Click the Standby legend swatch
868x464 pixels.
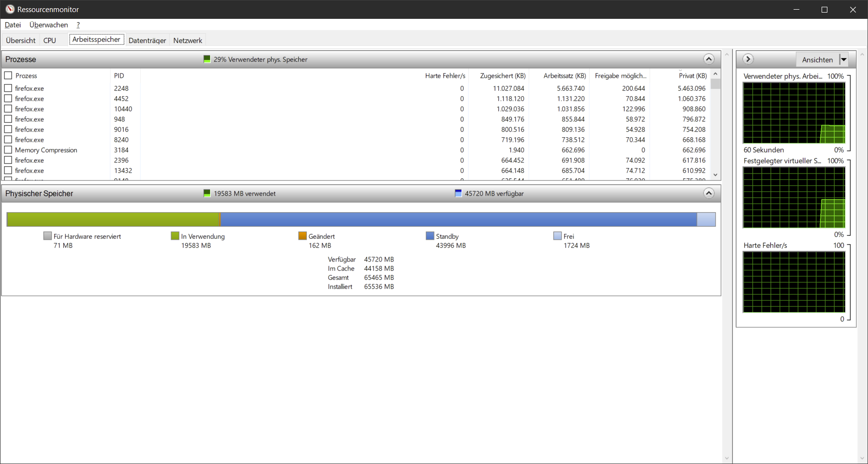[x=430, y=236]
